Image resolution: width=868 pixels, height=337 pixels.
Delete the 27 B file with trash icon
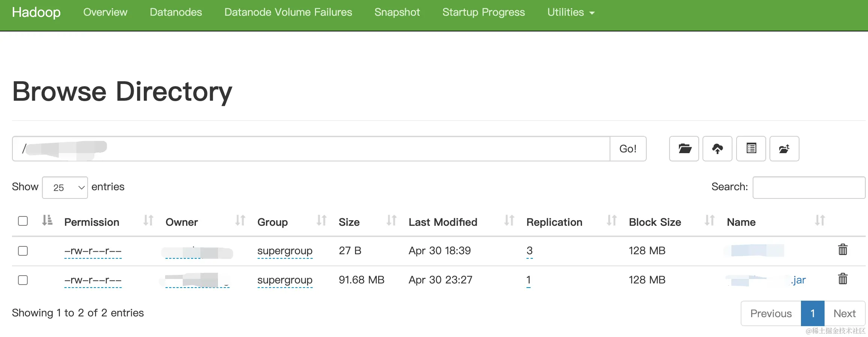pyautogui.click(x=843, y=250)
